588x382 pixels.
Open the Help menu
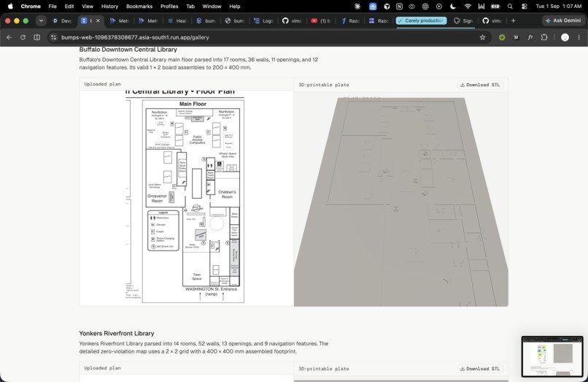tap(235, 6)
